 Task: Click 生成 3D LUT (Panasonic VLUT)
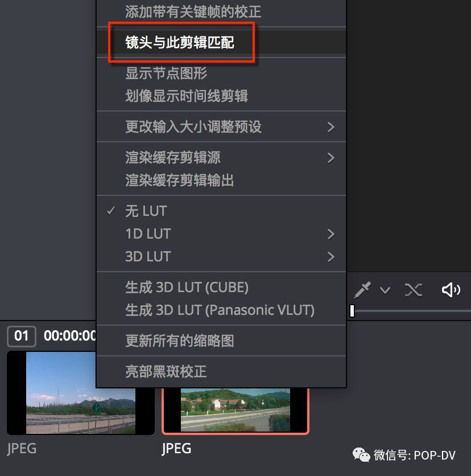pos(221,310)
